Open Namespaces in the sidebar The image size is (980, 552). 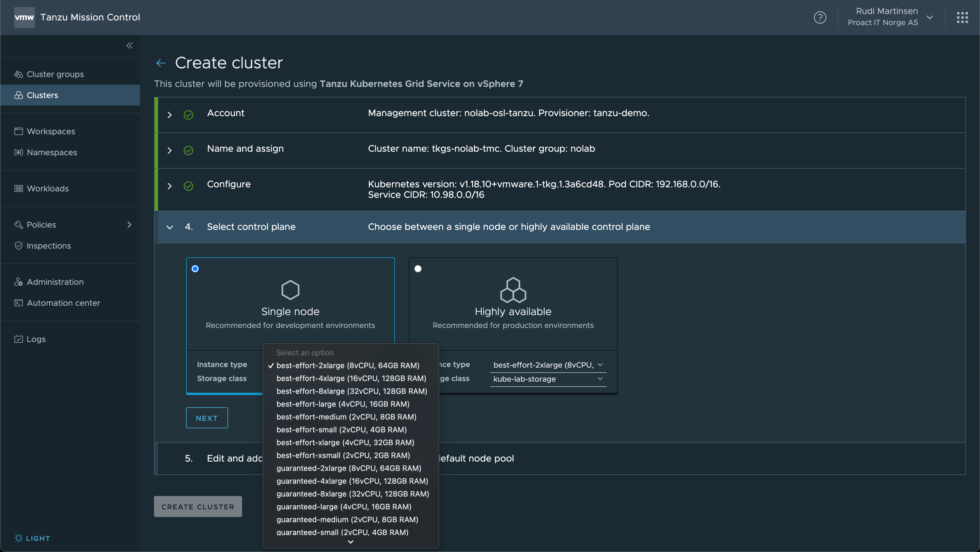click(70, 152)
